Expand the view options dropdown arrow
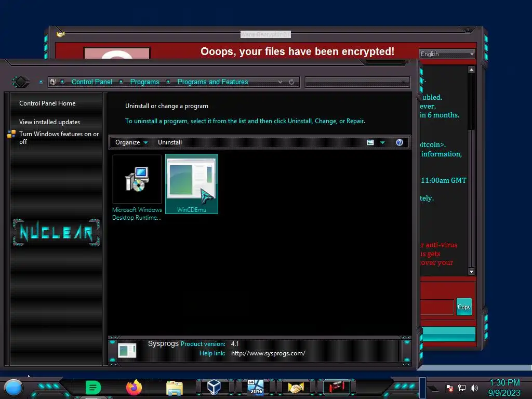 click(x=383, y=143)
